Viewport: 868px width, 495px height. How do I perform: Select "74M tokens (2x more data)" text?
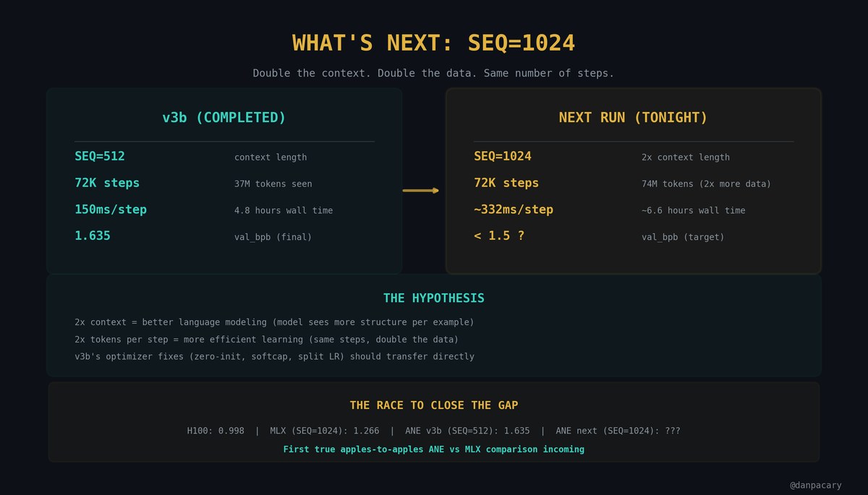[706, 184]
